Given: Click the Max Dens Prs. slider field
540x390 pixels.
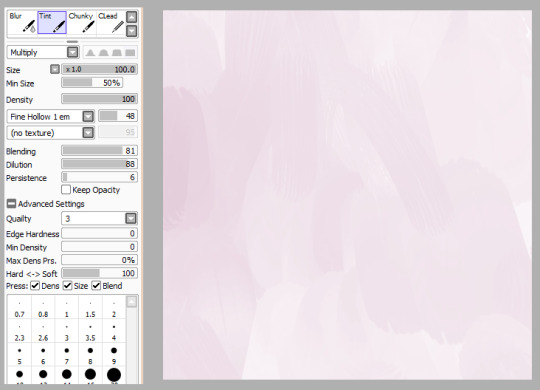Looking at the screenshot, I should coord(100,260).
